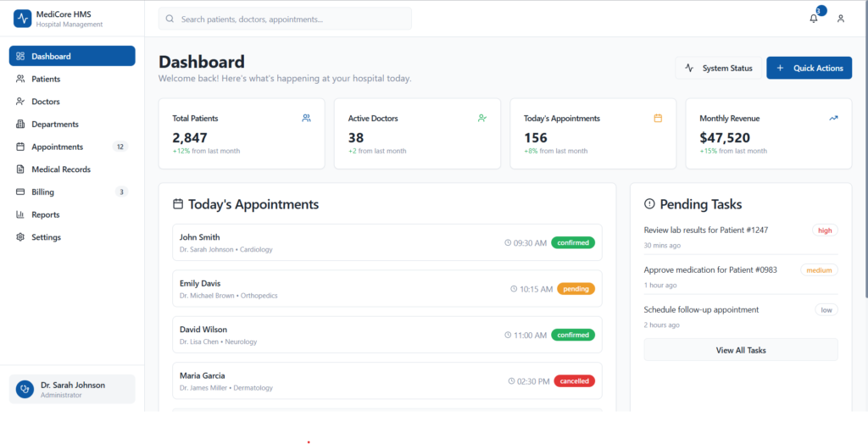Open Medical Records page
Screen dimensions: 868x444
point(60,169)
